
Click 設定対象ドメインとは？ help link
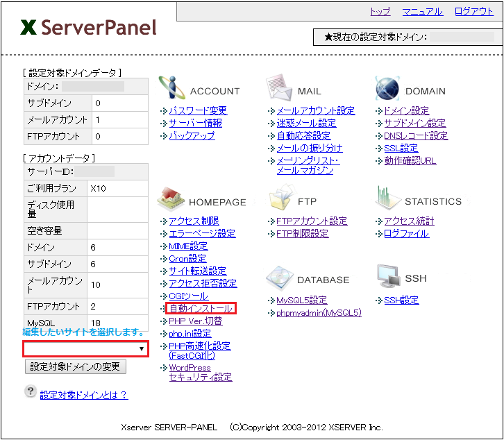[x=84, y=395]
